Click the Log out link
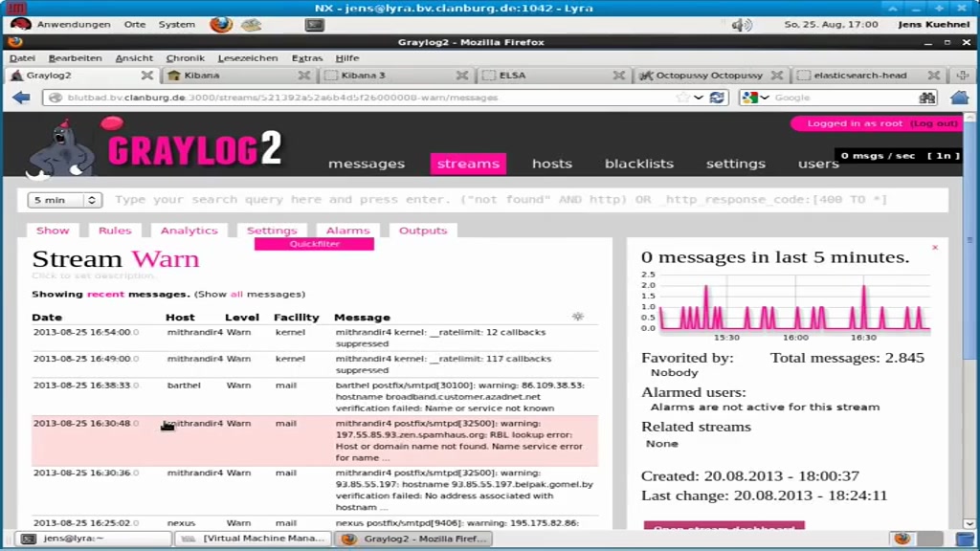 tap(934, 123)
